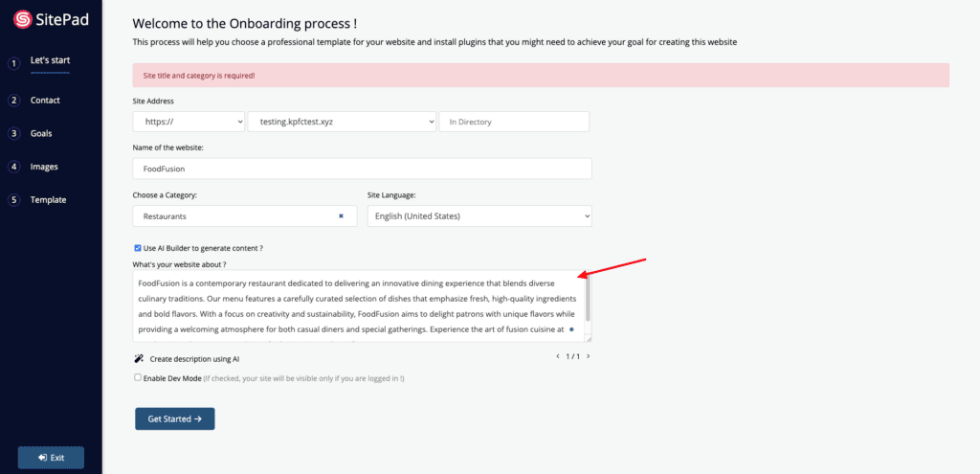
Task: Click the description textarea scrollbar
Action: (x=589, y=300)
